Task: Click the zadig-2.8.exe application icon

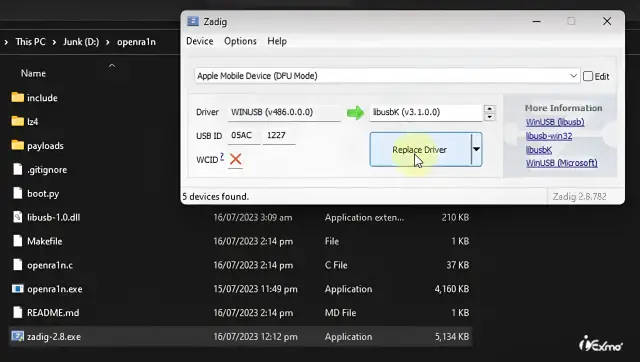Action: pyautogui.click(x=18, y=336)
